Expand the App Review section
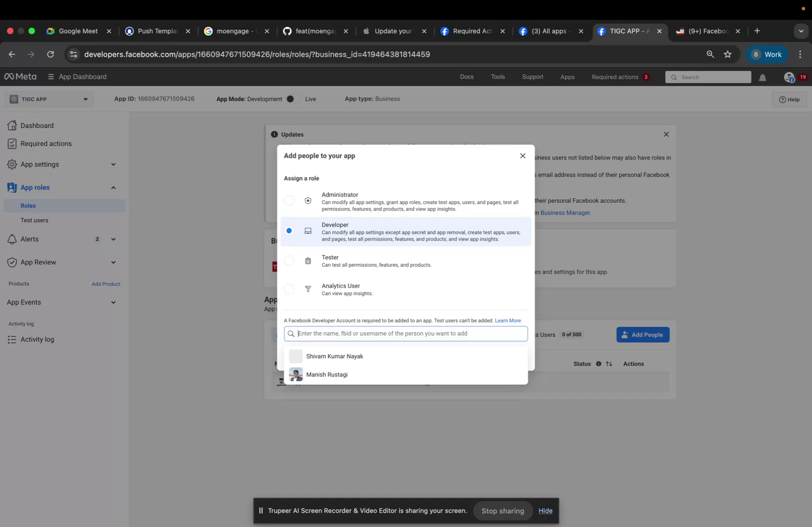The height and width of the screenshot is (527, 812). click(x=113, y=263)
